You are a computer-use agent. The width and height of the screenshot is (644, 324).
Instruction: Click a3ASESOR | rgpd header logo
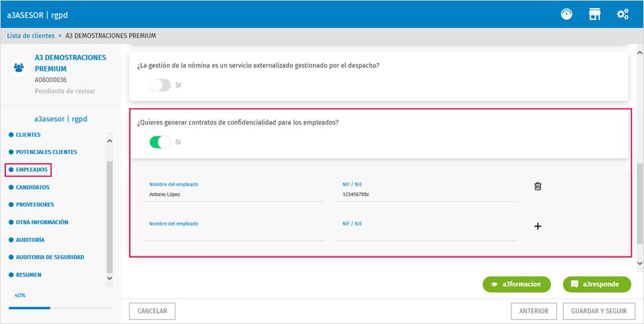pyautogui.click(x=37, y=15)
